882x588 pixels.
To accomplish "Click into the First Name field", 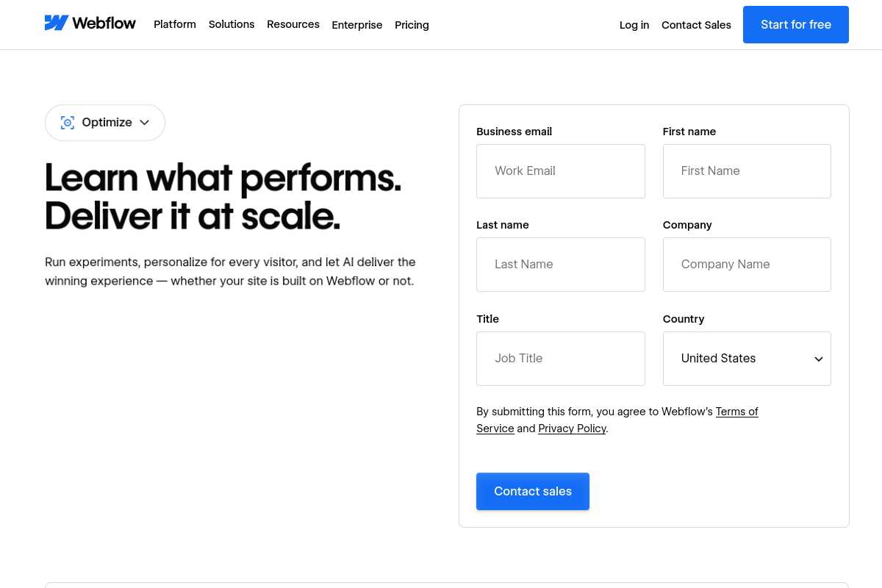I will pos(747,171).
